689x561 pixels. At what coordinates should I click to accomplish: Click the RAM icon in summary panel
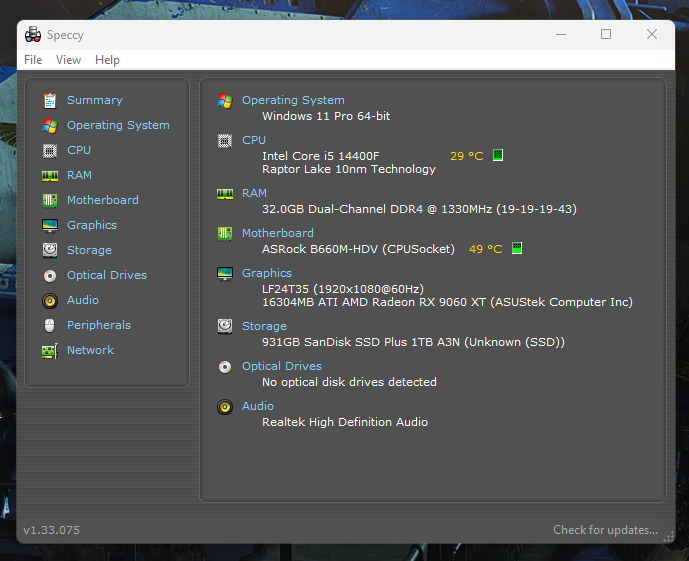(225, 194)
